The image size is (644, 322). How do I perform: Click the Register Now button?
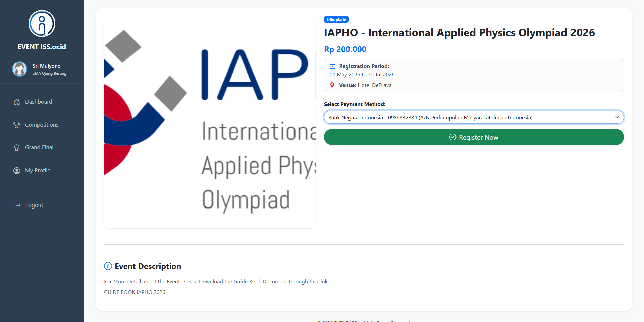coord(474,137)
